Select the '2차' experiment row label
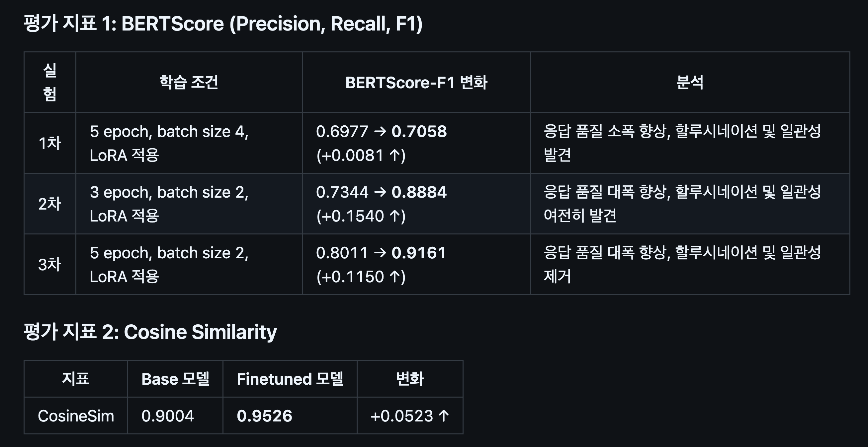Viewport: 868px width, 447px height. [x=50, y=204]
